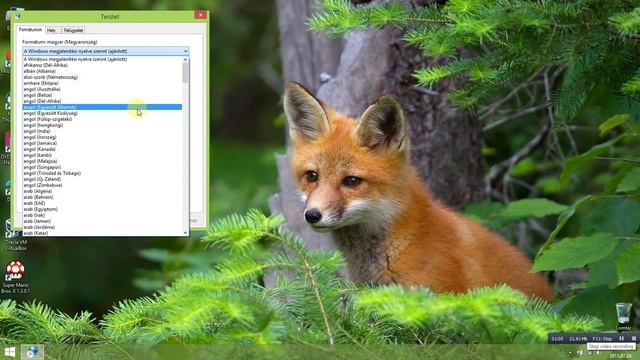Screen dimensions: 640x360
Task: Click the taskbar date display
Action: (620, 356)
